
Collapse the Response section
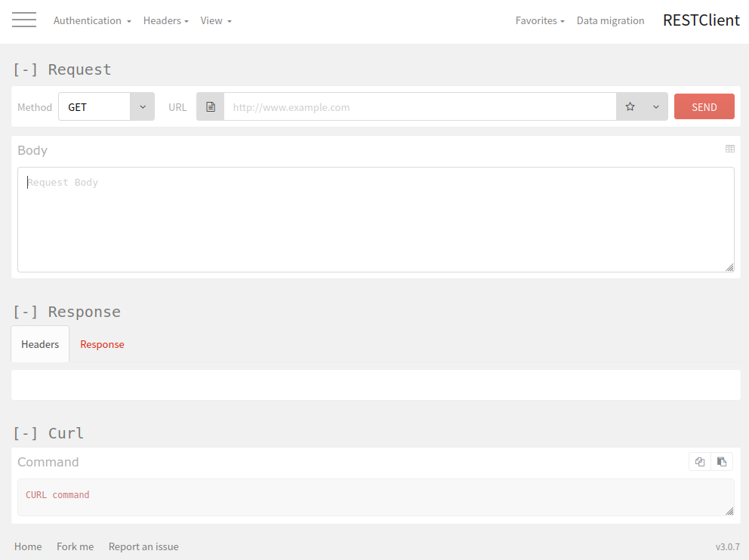tap(25, 312)
